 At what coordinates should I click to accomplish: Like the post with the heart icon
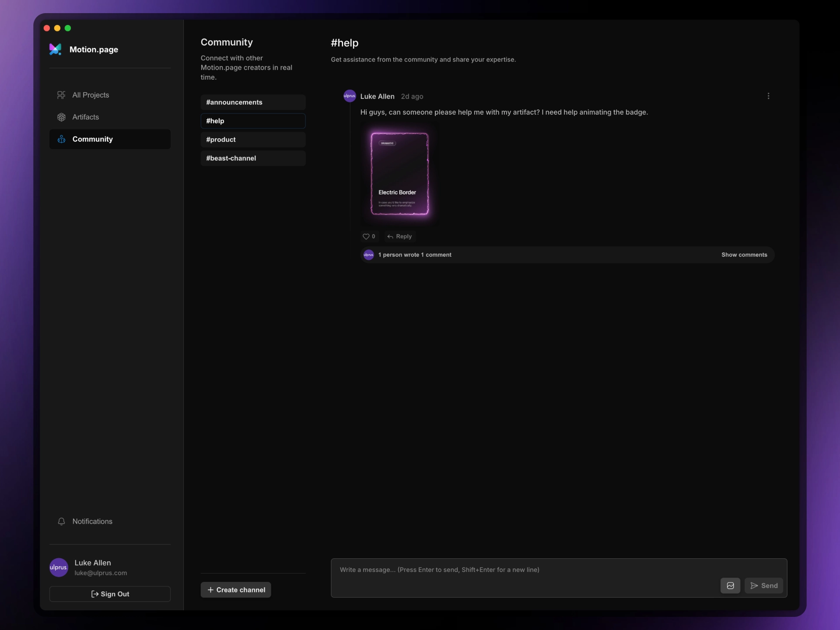(366, 237)
